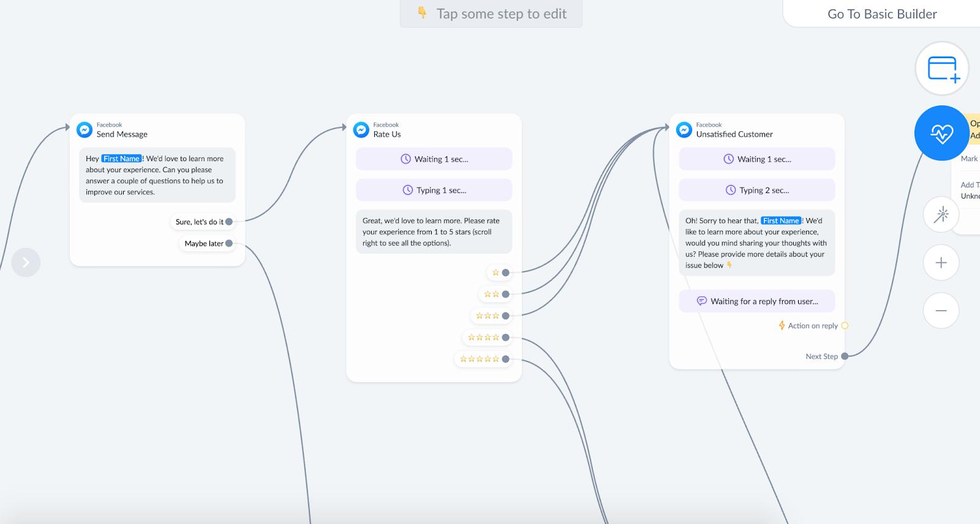Screen dimensions: 980x524
Task: Open 'Typing 1 sec...' block in Rate Us
Action: pyautogui.click(x=434, y=190)
